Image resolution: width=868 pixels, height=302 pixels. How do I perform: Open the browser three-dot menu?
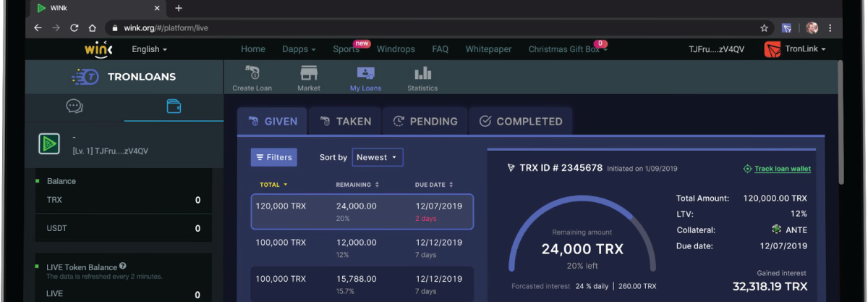[830, 28]
